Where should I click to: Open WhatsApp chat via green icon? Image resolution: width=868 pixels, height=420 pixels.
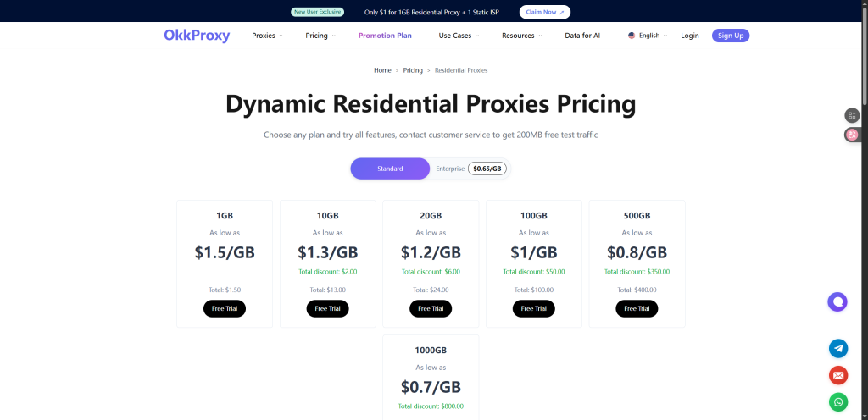click(838, 402)
